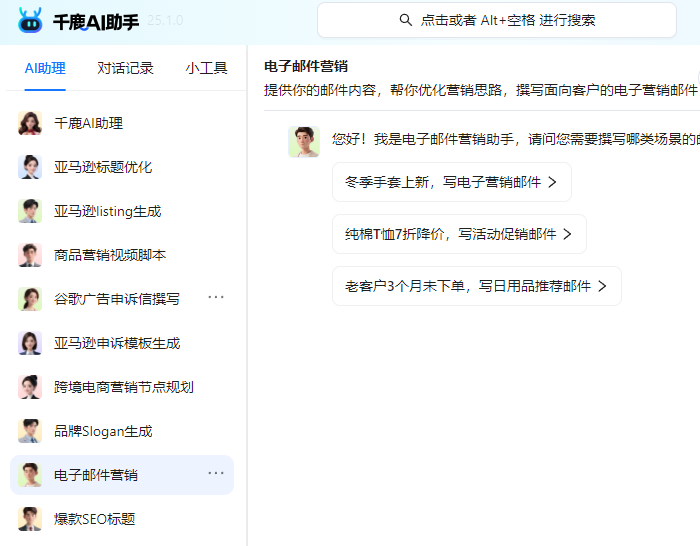Switch to the 对话记录 tab
This screenshot has width=700, height=546.
click(126, 68)
